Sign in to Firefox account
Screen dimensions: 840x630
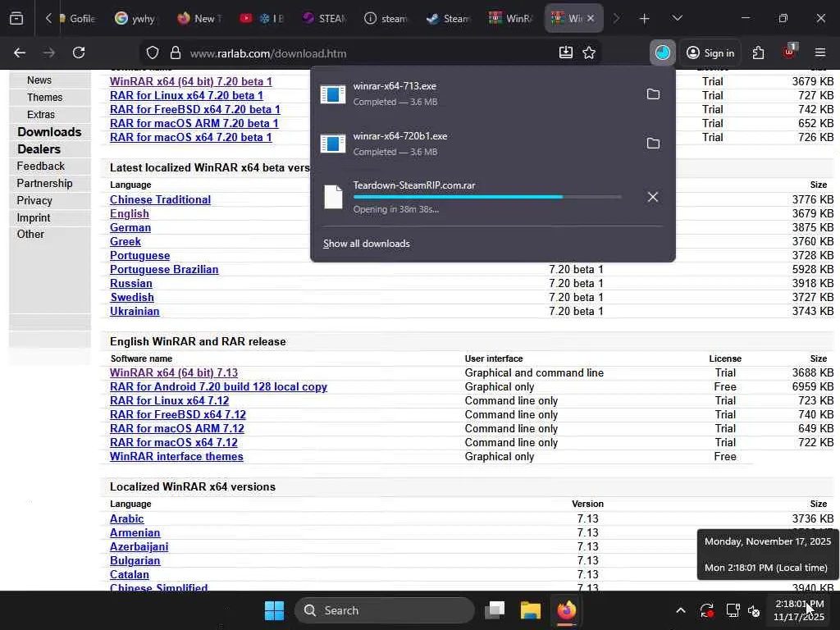pos(710,52)
